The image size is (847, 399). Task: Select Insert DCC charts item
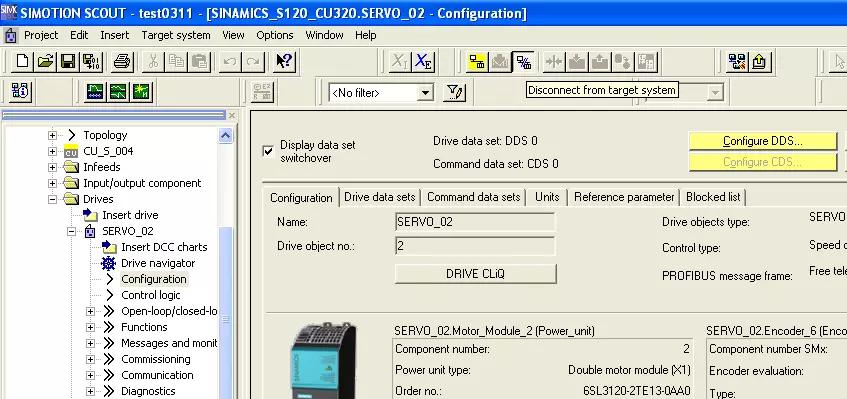(164, 247)
